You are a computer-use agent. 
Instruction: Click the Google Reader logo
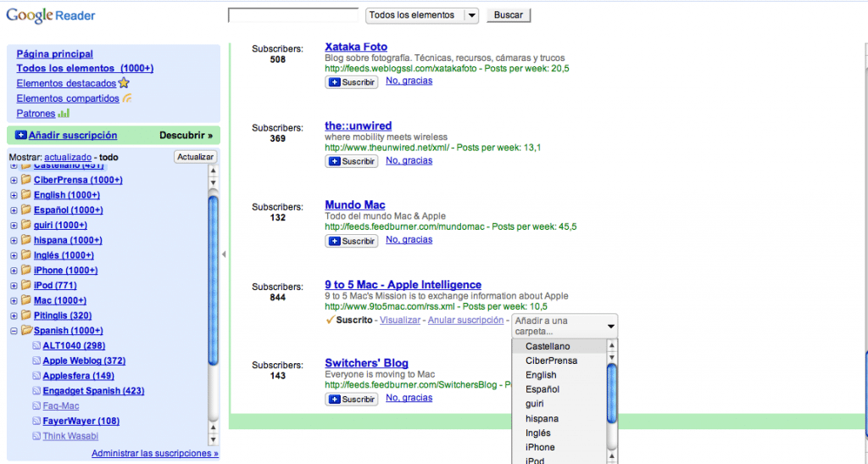point(50,15)
